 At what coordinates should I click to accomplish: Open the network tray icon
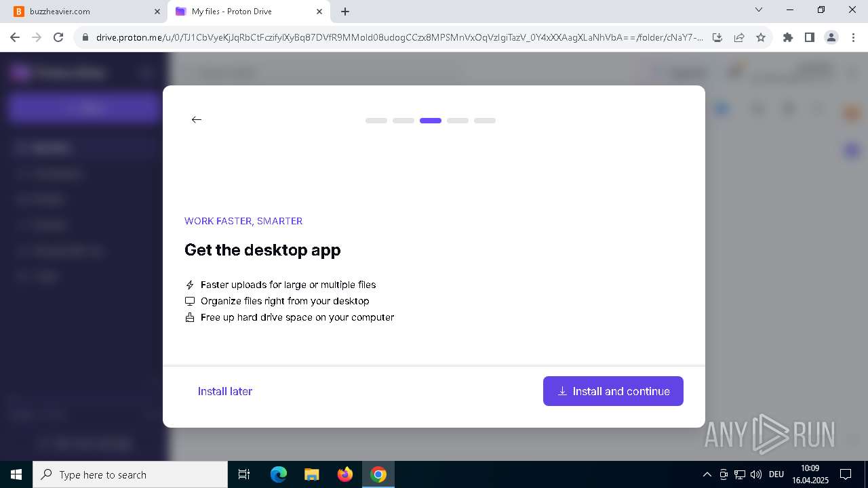pos(740,474)
